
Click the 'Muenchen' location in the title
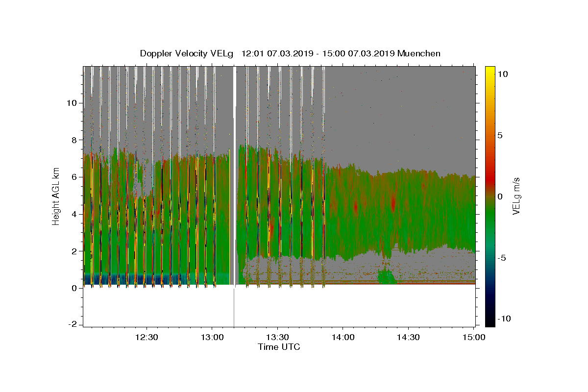419,53
